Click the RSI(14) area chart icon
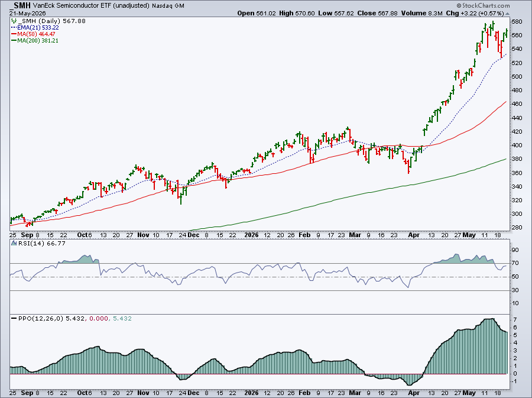The height and width of the screenshot is (398, 532). 14,243
